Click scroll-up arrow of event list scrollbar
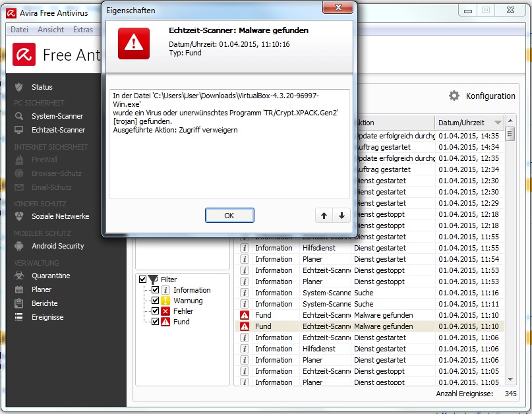Screen dimensions: 532x414 point(510,121)
